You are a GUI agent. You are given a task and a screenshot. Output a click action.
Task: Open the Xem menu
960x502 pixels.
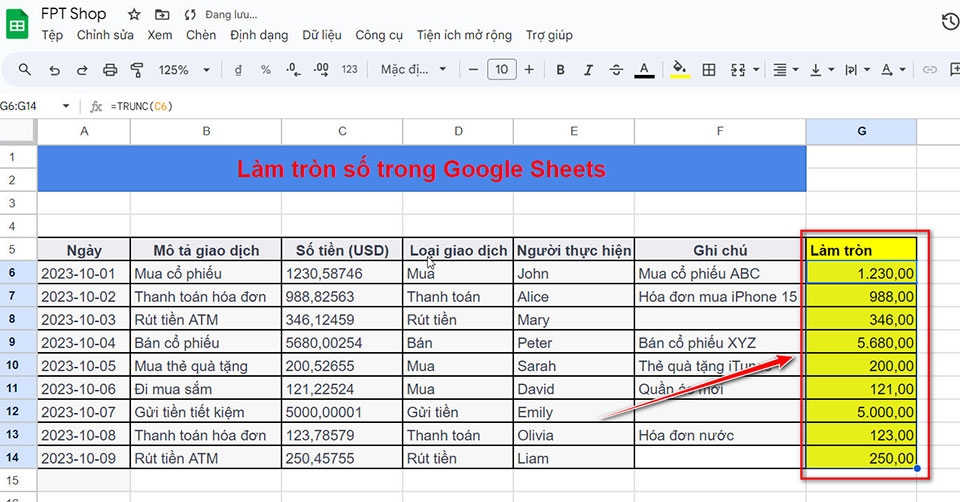pyautogui.click(x=160, y=36)
